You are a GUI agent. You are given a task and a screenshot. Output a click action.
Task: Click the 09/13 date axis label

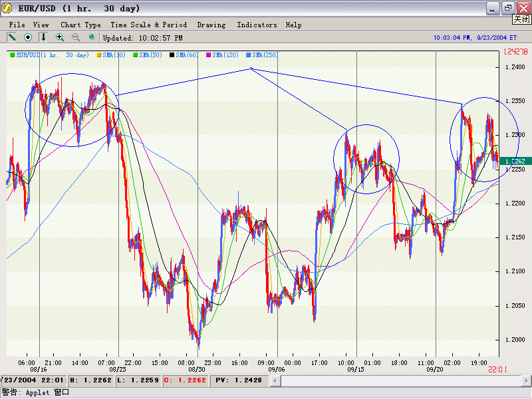(x=356, y=370)
